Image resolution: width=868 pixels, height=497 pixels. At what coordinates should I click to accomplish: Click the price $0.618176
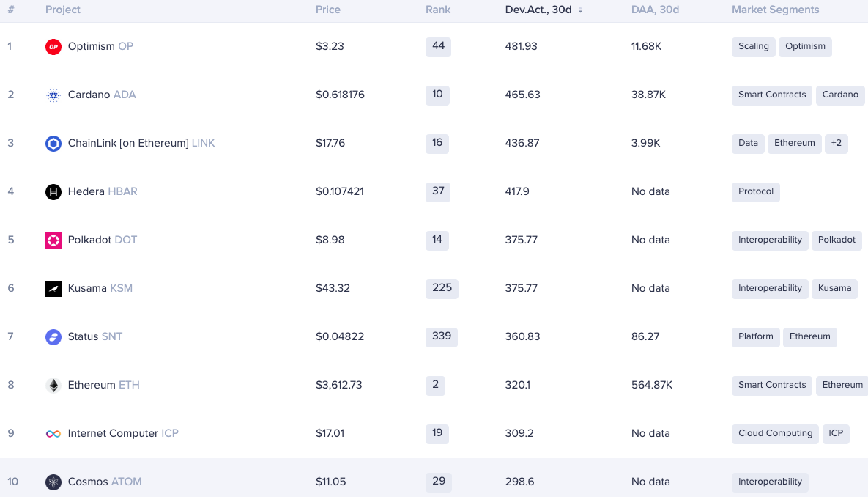coord(340,95)
